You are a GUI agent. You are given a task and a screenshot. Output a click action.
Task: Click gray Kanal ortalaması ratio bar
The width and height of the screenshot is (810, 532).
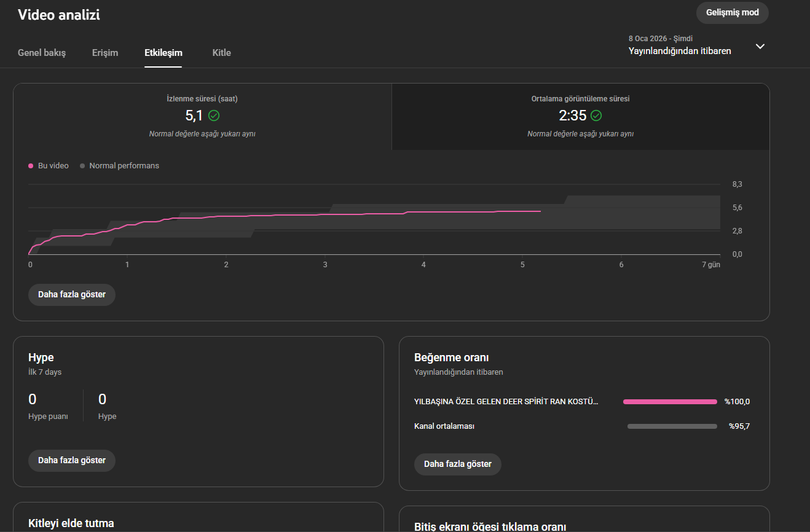click(672, 426)
